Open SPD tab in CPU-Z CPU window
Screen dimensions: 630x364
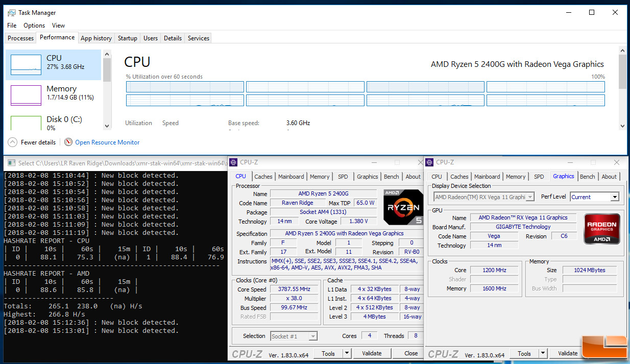point(343,177)
